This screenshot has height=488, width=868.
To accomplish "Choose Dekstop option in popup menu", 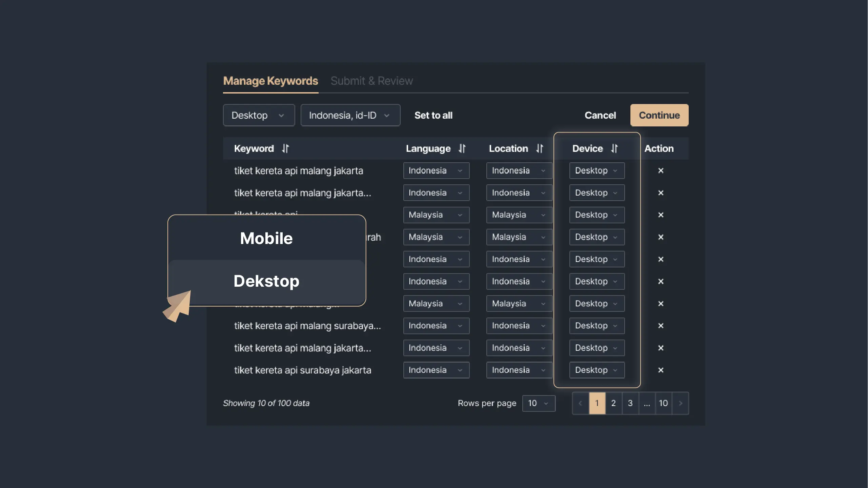I will pos(266,281).
